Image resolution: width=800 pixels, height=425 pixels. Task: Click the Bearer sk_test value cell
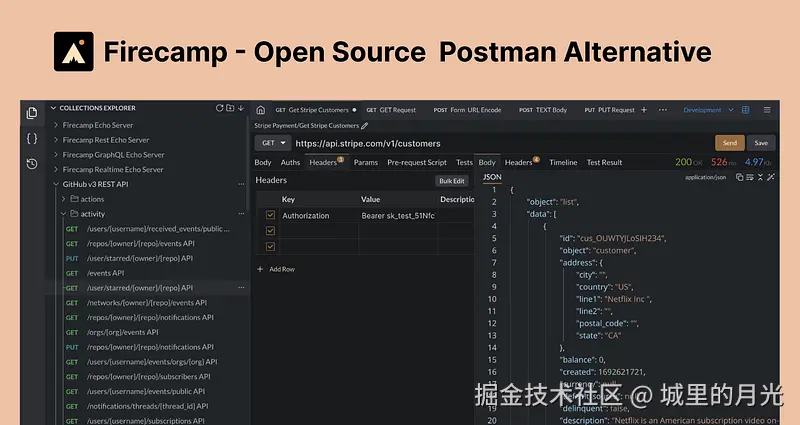398,216
